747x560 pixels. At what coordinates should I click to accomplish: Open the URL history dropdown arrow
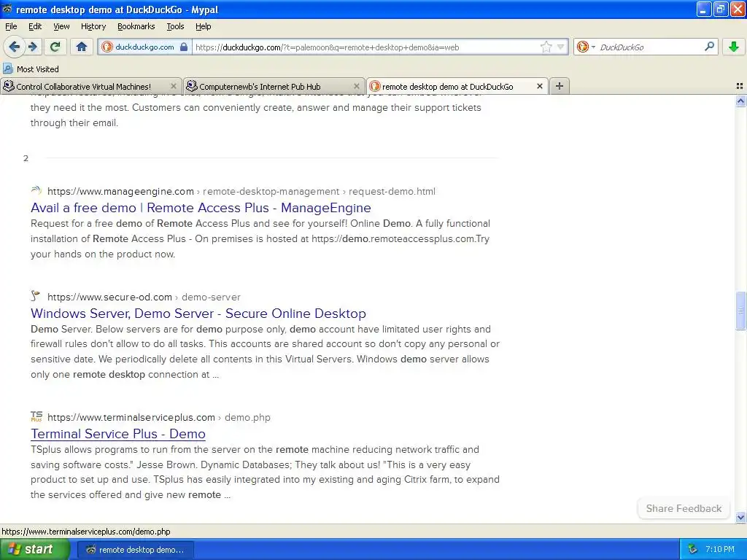(560, 47)
